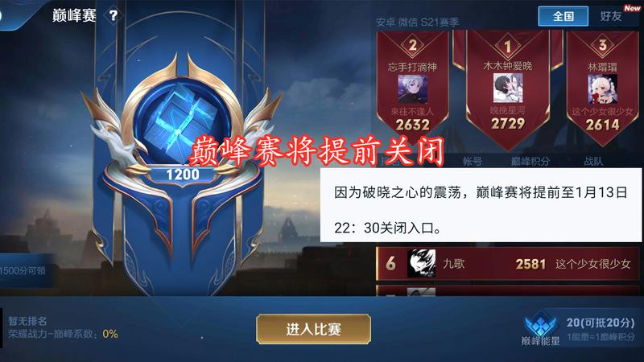This screenshot has width=644, height=362.
Task: Select the 巅峰积分 column header
Action: [x=530, y=162]
